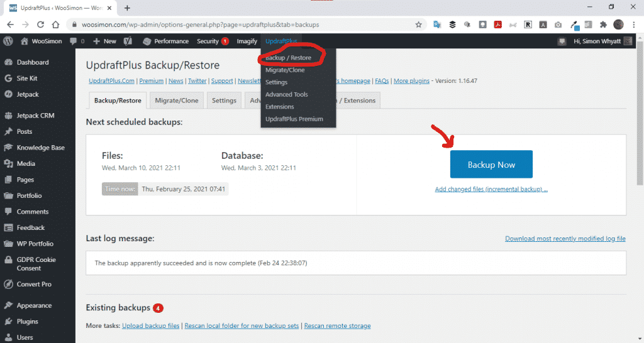The width and height of the screenshot is (644, 343).
Task: Open the notifications icon near Hi, Simon
Action: pyautogui.click(x=562, y=41)
